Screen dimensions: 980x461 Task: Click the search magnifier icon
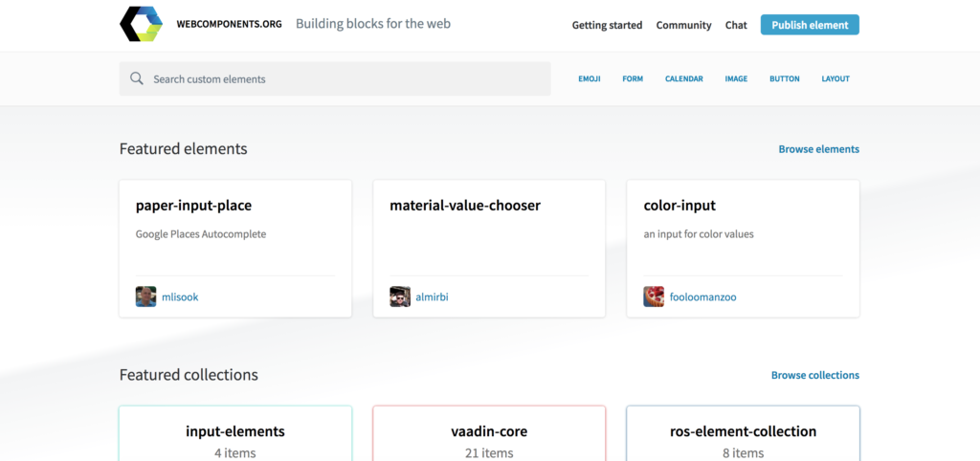[x=136, y=78]
